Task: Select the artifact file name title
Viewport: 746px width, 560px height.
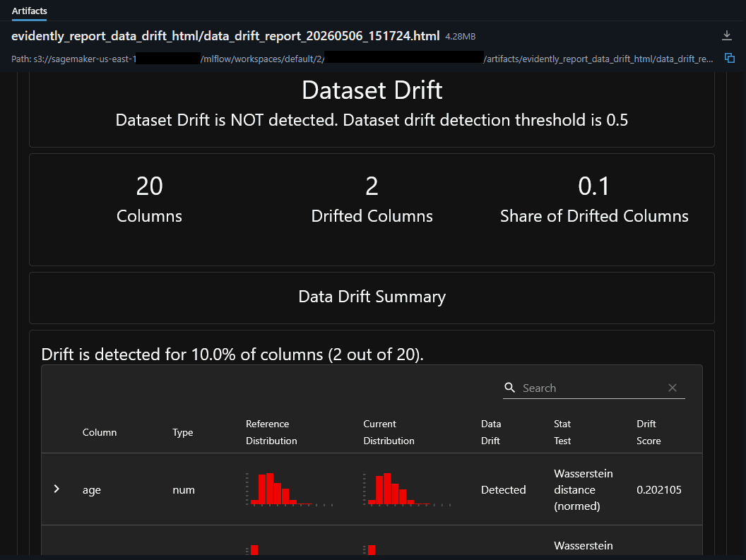Action: [225, 36]
